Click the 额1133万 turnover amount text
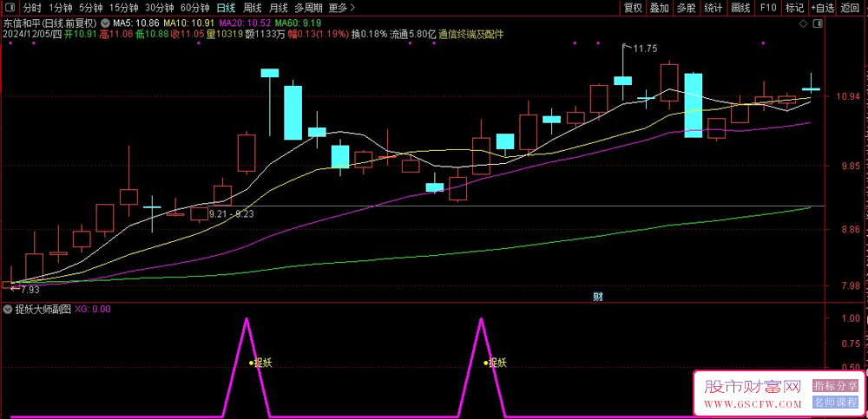Image resolution: width=868 pixels, height=419 pixels. tap(264, 34)
